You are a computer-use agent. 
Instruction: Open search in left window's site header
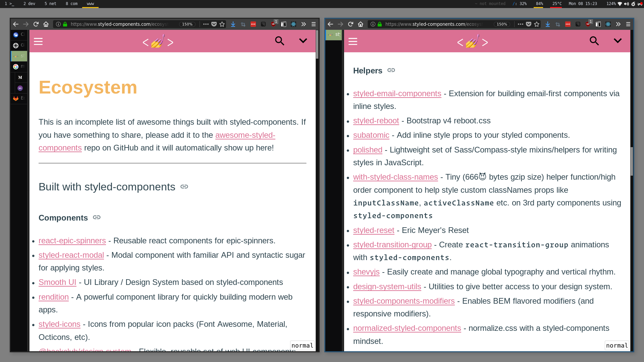pos(279,41)
